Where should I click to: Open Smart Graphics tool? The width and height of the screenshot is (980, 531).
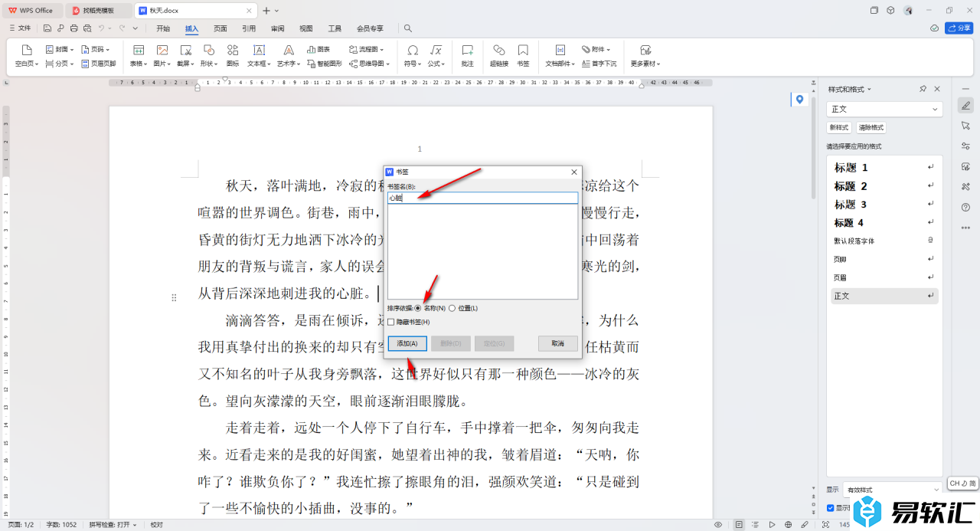(x=325, y=64)
